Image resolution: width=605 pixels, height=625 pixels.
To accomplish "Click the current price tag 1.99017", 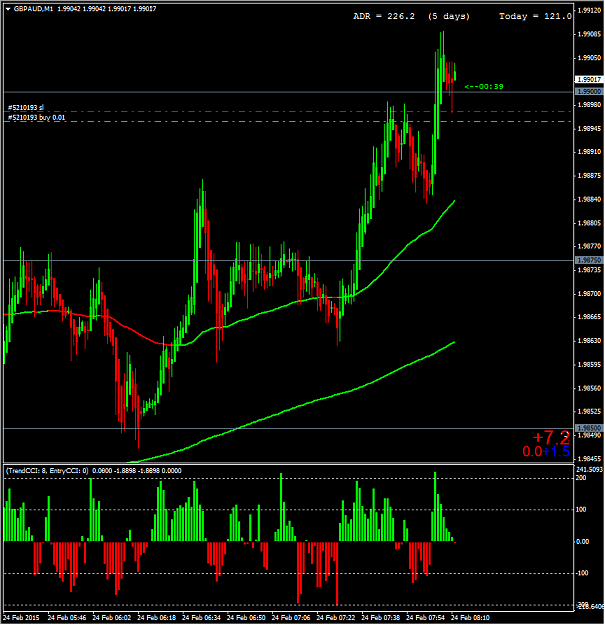I will (x=589, y=80).
